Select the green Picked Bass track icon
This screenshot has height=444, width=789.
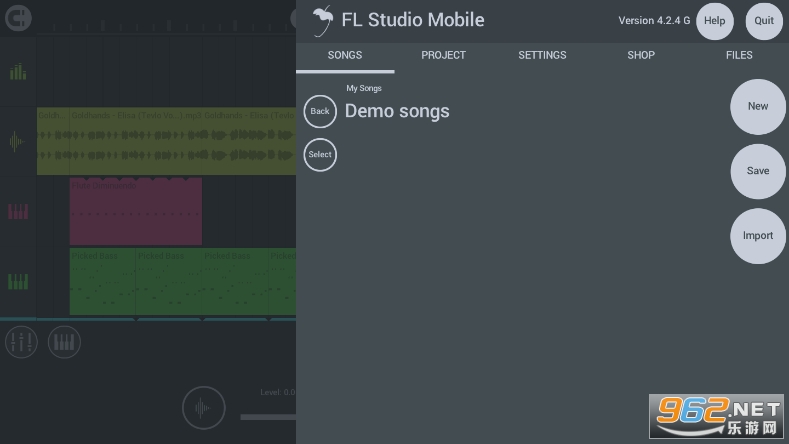[x=17, y=282]
